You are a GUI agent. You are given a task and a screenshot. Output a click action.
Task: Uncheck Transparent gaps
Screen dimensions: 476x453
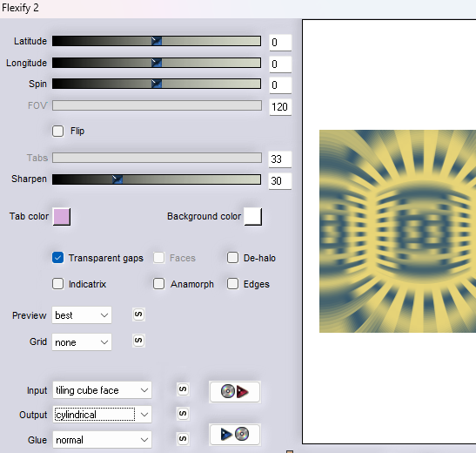57,258
